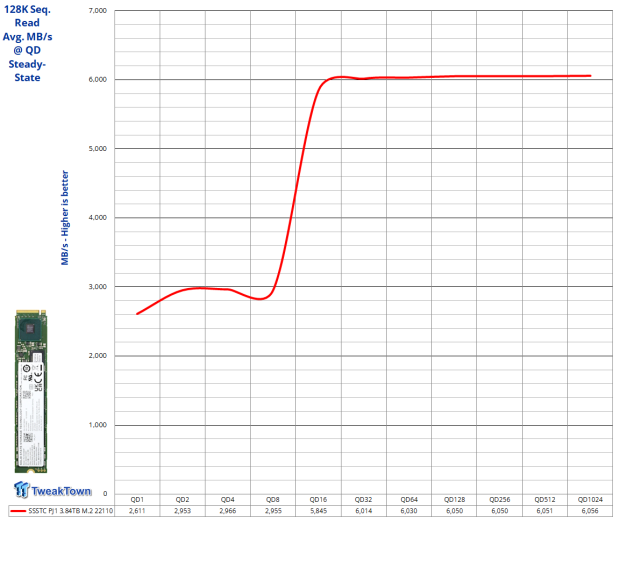
Task: Click the 6,000 y-axis label
Action: tap(98, 80)
